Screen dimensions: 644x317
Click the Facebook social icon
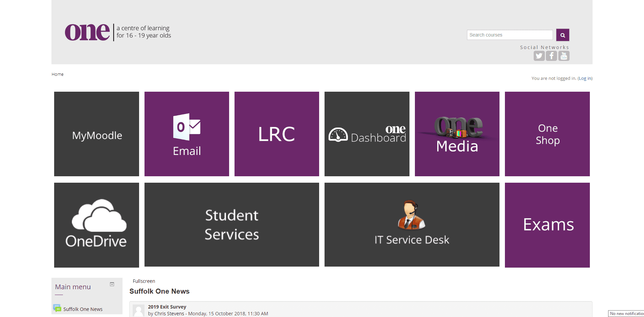[x=551, y=56]
